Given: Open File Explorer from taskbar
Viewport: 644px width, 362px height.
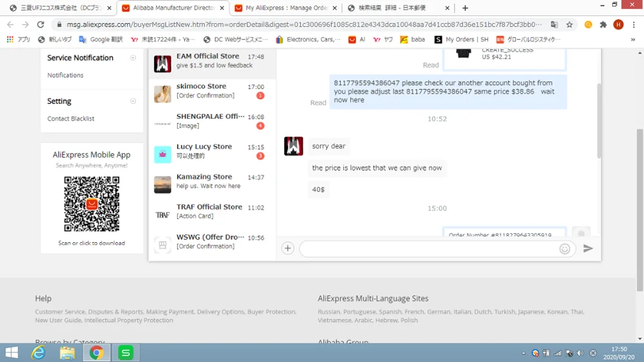Looking at the screenshot, I should tap(68, 352).
